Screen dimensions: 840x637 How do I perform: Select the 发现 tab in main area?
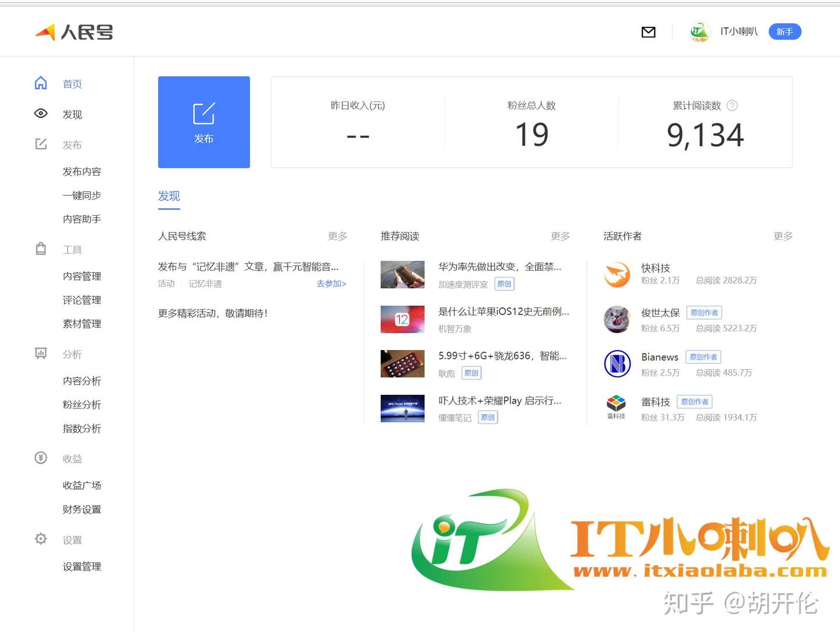coord(169,197)
